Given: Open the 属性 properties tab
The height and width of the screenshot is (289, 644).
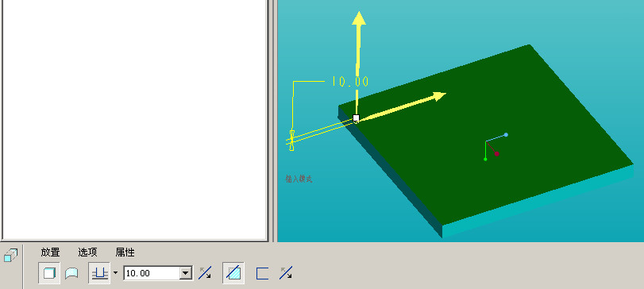Looking at the screenshot, I should pyautogui.click(x=125, y=252).
